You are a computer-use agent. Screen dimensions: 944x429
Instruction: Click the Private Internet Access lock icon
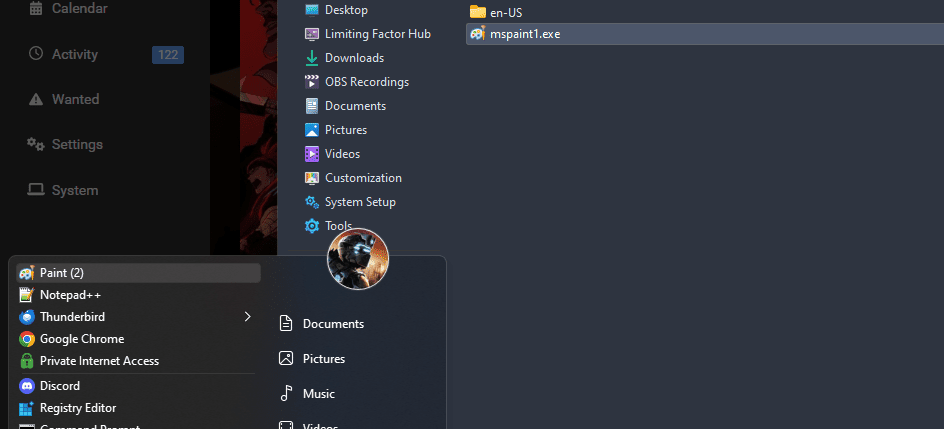tap(26, 361)
